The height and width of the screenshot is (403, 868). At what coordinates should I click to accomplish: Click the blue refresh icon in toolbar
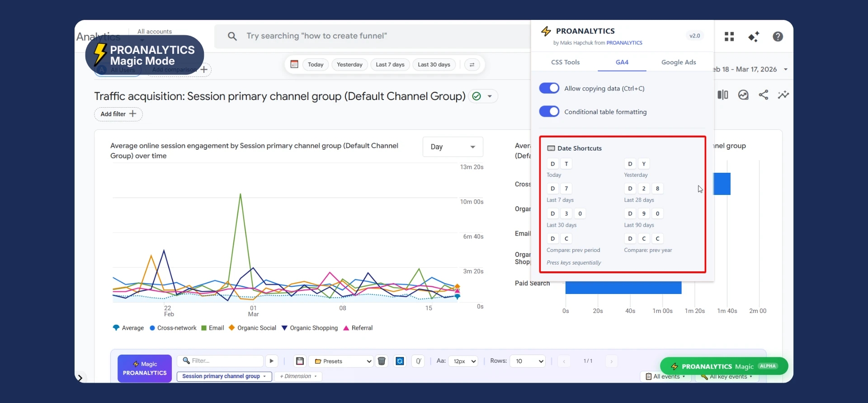(400, 361)
